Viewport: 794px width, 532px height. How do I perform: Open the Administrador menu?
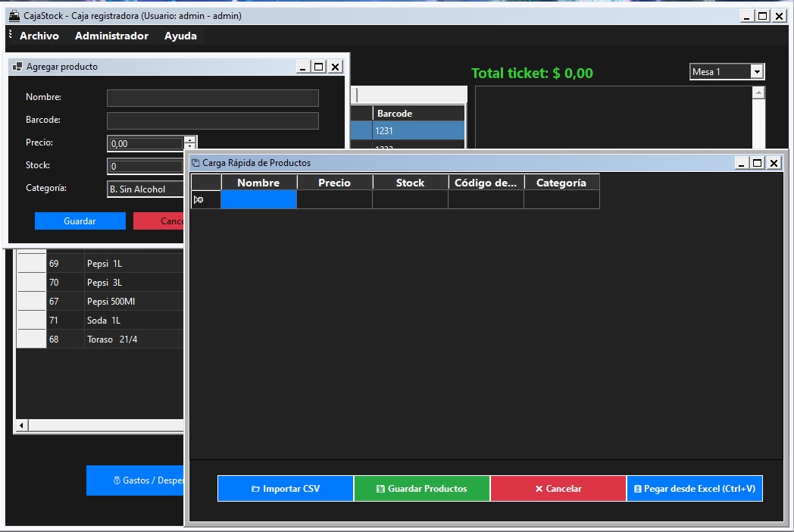point(111,36)
